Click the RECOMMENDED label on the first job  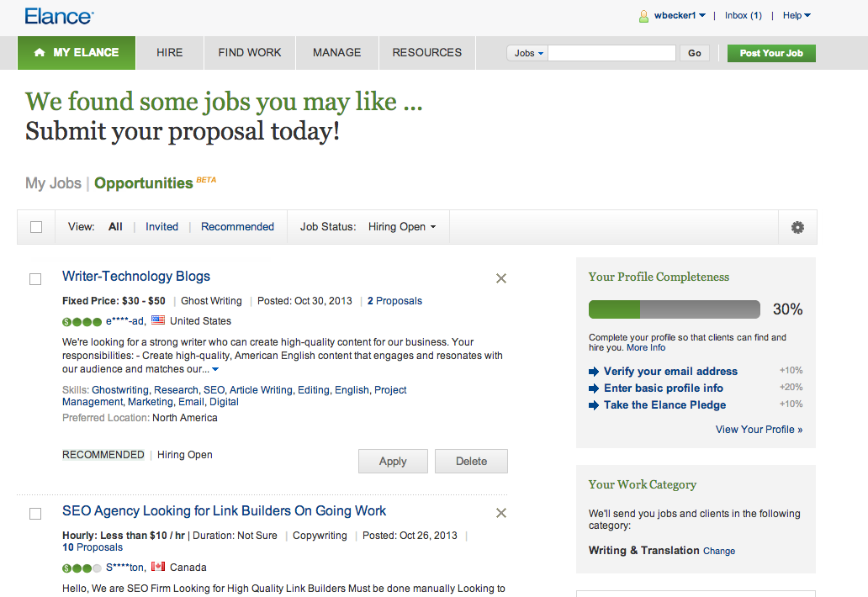point(103,455)
